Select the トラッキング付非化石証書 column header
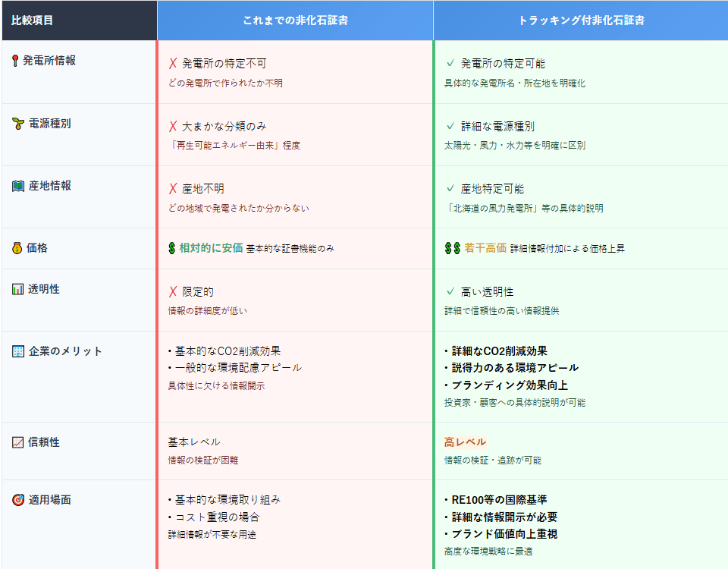 (581, 20)
